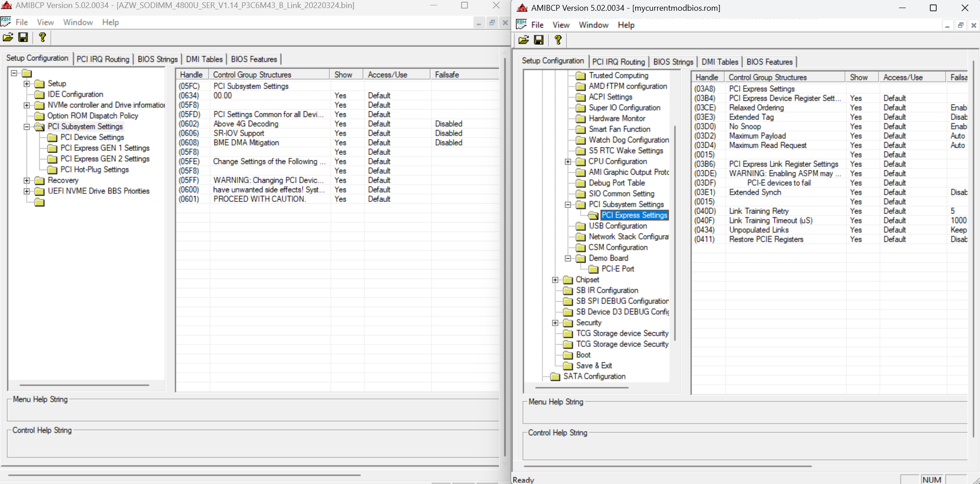The width and height of the screenshot is (980, 484).
Task: Click the vertical scrollbar of right tree
Action: [675, 233]
